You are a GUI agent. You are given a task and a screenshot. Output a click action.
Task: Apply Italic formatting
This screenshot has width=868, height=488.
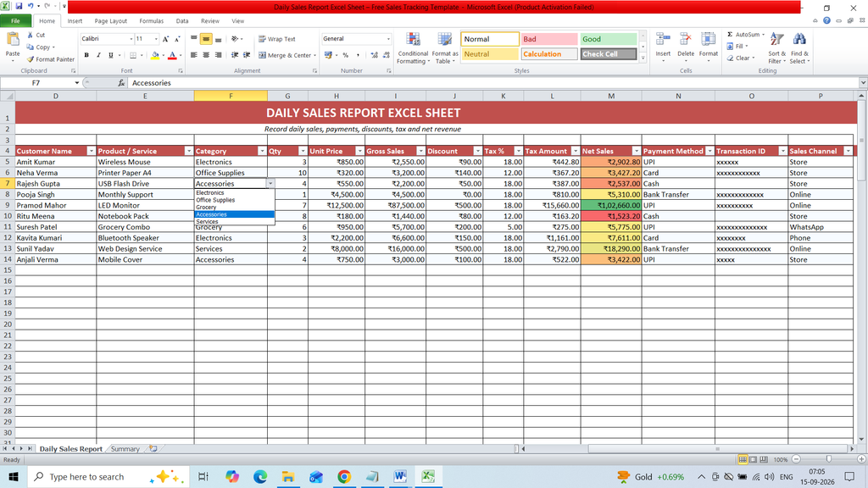(x=98, y=55)
